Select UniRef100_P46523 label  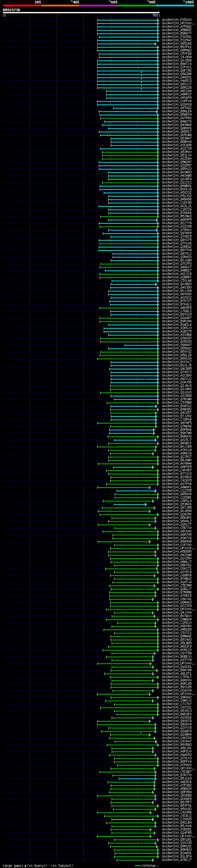pyautogui.click(x=177, y=81)
